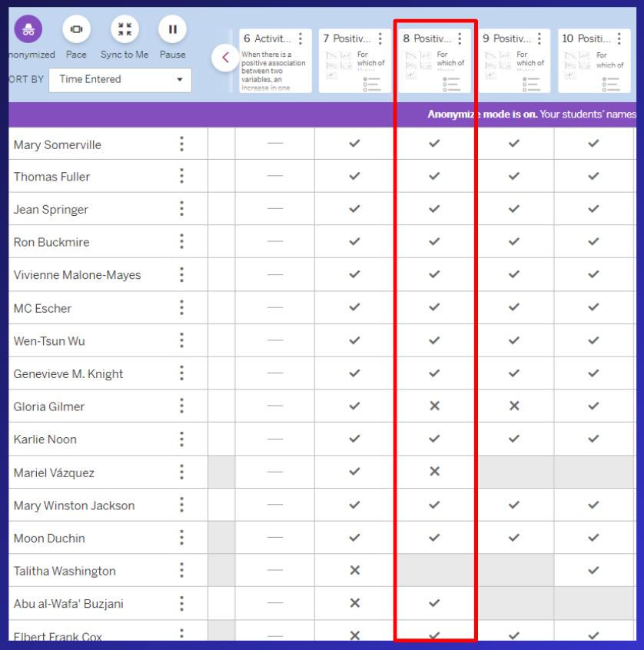Collapse the slide strip with the left chevron
This screenshot has height=650, width=644.
224,57
